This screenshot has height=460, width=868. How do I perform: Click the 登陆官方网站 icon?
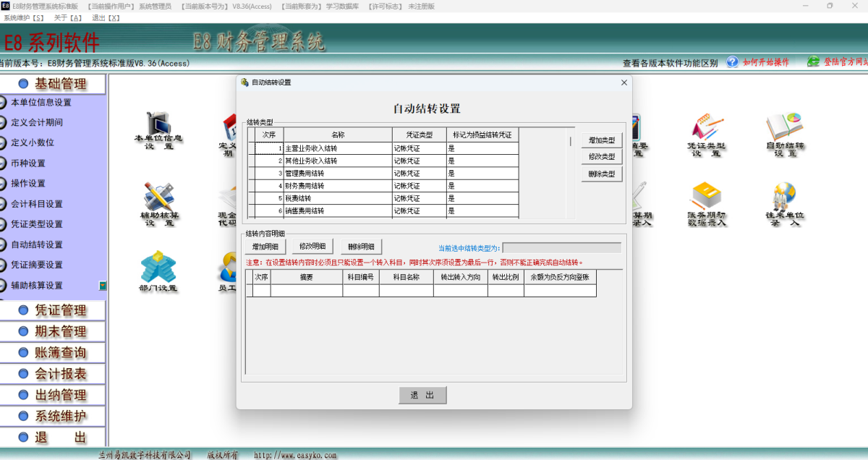pyautogui.click(x=813, y=61)
